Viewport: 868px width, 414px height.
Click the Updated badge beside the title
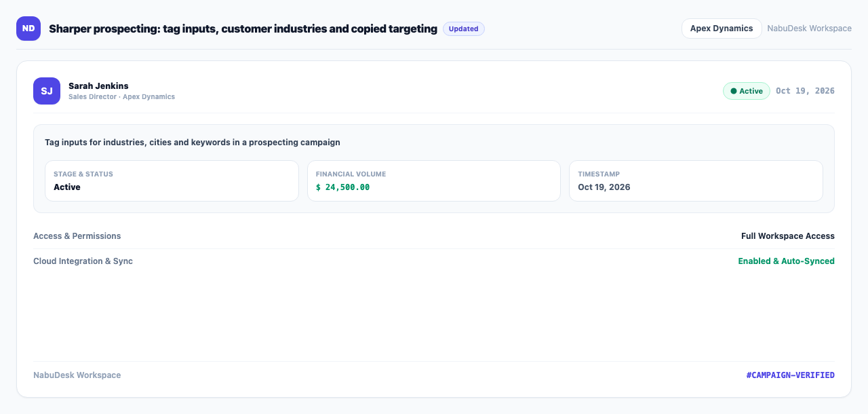464,29
